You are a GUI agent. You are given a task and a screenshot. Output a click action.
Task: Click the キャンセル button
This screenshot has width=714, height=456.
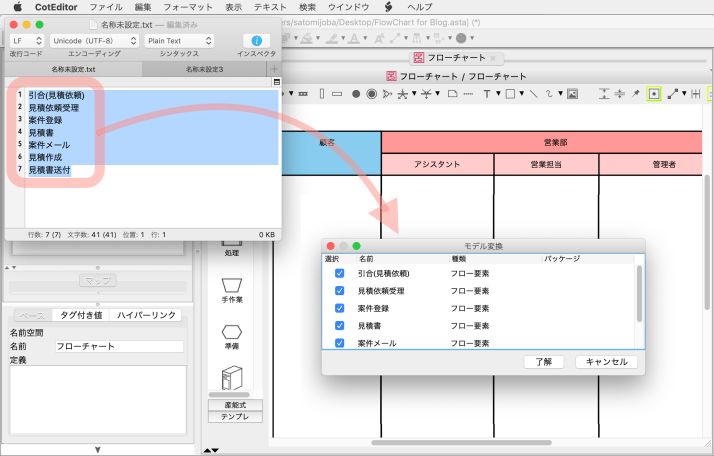[x=606, y=362]
